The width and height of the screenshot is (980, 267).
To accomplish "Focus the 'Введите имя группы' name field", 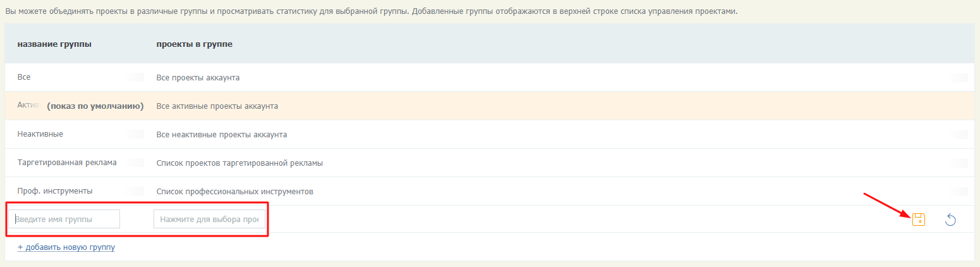I will tap(64, 219).
